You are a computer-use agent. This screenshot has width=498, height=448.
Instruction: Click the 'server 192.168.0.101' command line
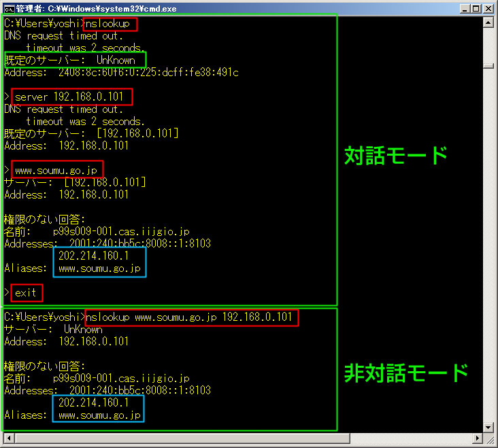69,97
